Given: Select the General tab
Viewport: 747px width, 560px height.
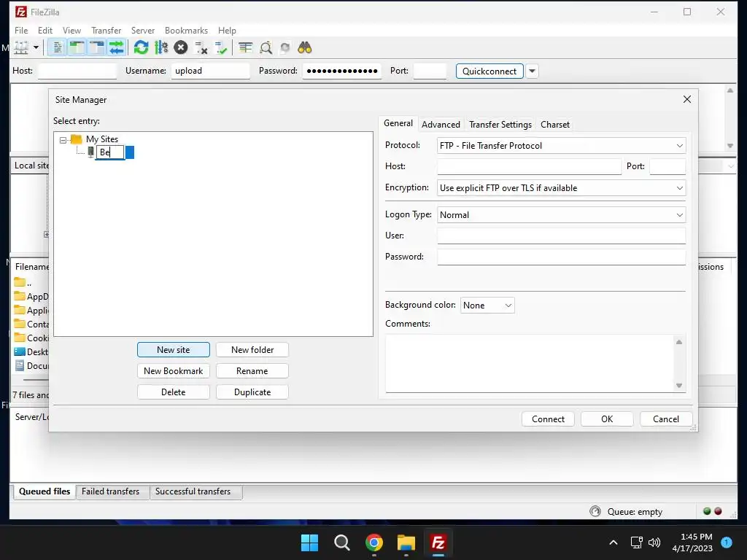Looking at the screenshot, I should (x=398, y=123).
